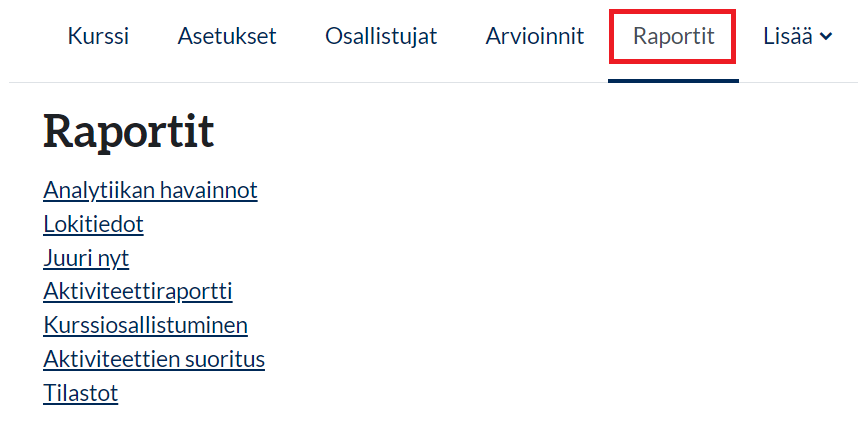Image resolution: width=858 pixels, height=424 pixels.
Task: Click the Raportit page heading
Action: [x=128, y=132]
